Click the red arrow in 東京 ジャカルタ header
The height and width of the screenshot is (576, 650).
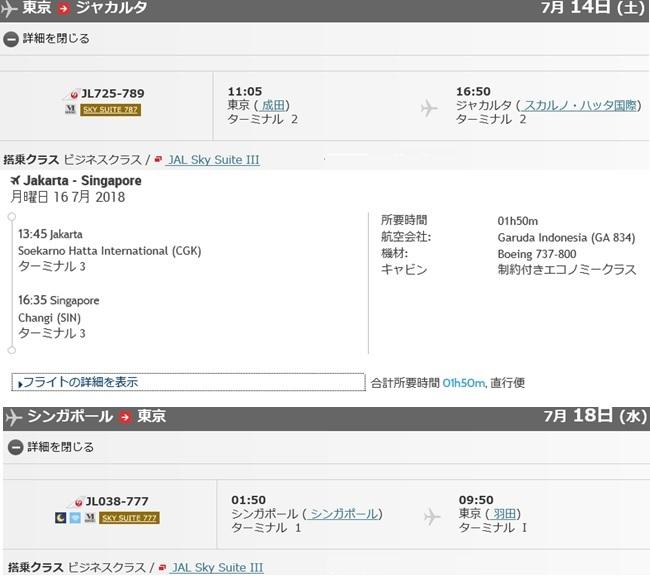point(63,8)
